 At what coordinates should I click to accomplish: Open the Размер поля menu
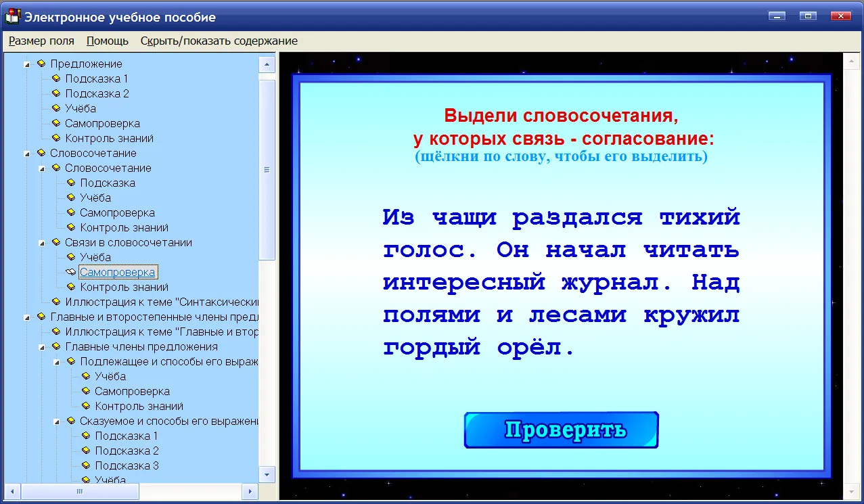pyautogui.click(x=41, y=41)
